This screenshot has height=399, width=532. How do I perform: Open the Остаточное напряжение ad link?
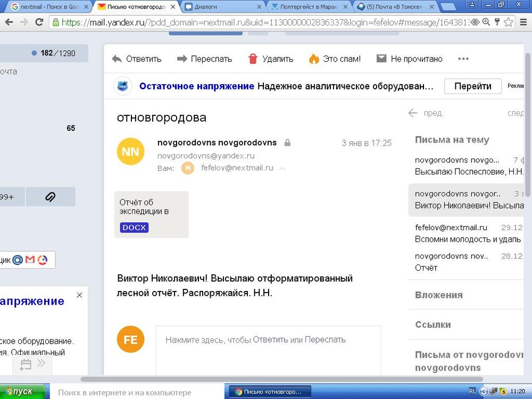[196, 86]
